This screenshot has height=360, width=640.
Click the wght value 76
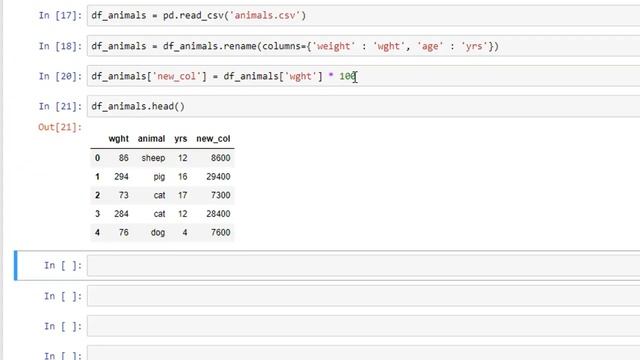[x=124, y=232]
